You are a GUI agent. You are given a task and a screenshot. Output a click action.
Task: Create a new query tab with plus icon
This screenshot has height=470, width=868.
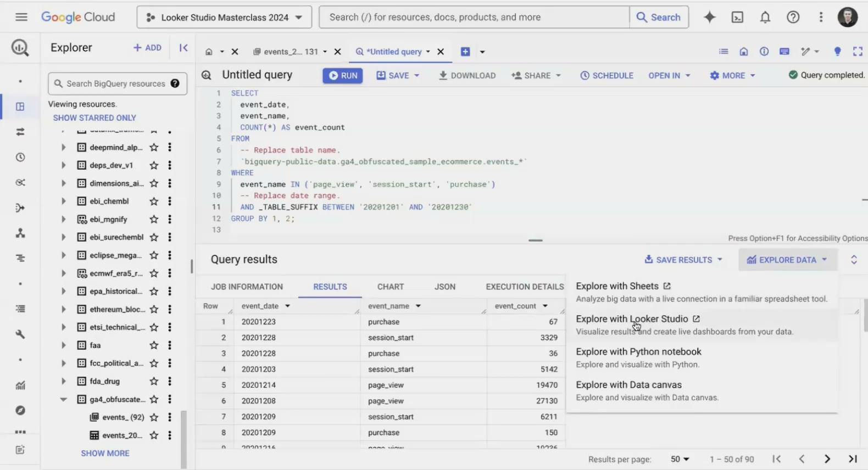click(465, 52)
